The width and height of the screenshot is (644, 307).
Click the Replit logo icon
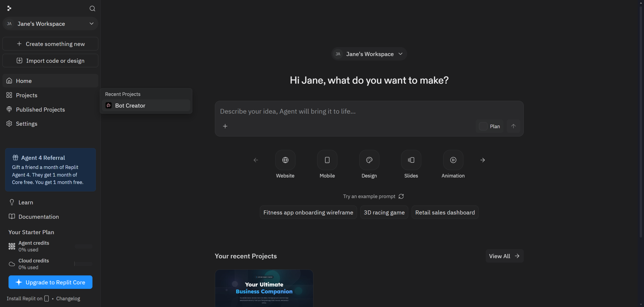9,9
